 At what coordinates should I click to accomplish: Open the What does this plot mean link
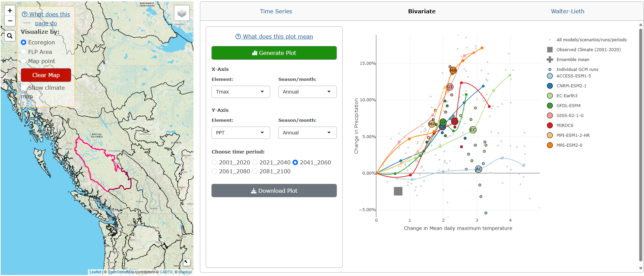coord(274,37)
